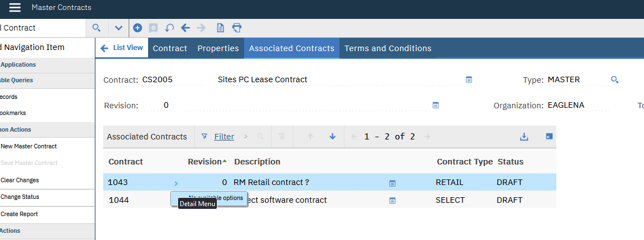644x240 pixels.
Task: Click the New Master Contract plus icon
Action: coord(138,28)
